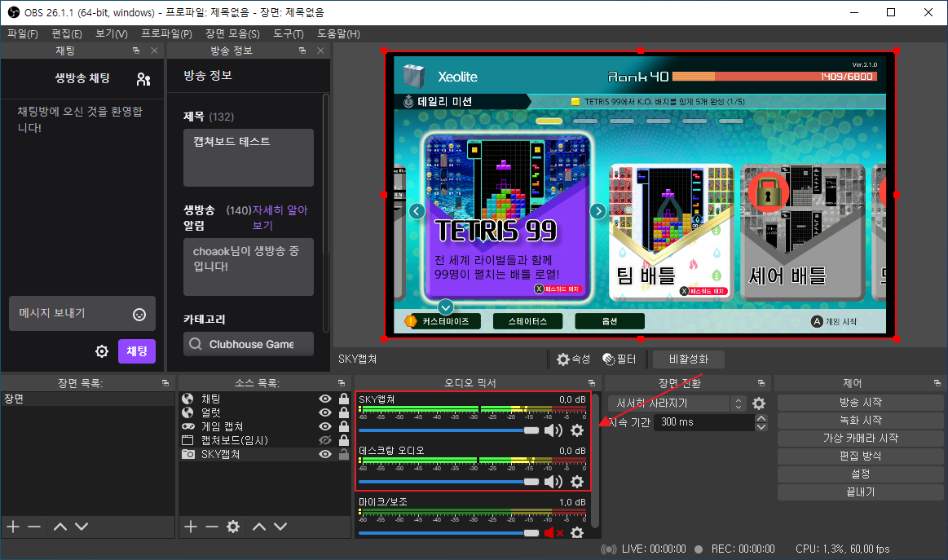This screenshot has height=560, width=948.
Task: Move scene up in scene list
Action: pyautogui.click(x=60, y=527)
